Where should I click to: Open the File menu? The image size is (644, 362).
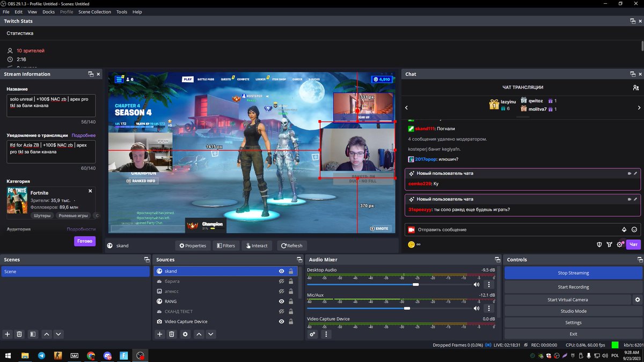pyautogui.click(x=6, y=12)
